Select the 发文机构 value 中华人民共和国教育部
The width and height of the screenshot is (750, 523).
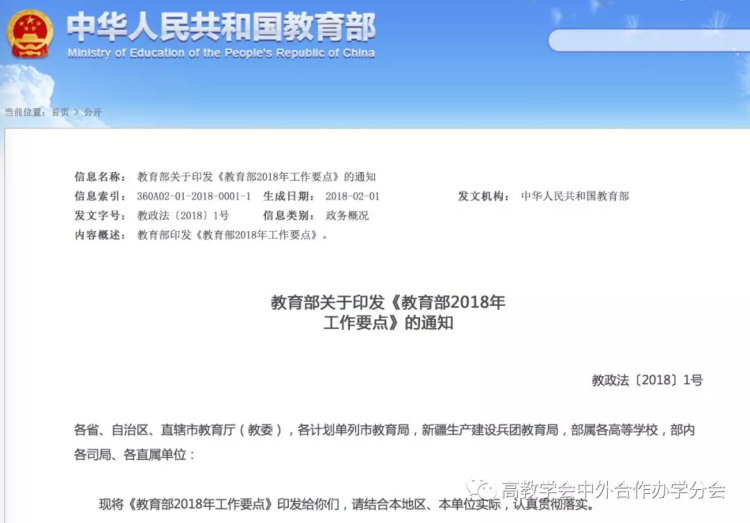tap(575, 196)
